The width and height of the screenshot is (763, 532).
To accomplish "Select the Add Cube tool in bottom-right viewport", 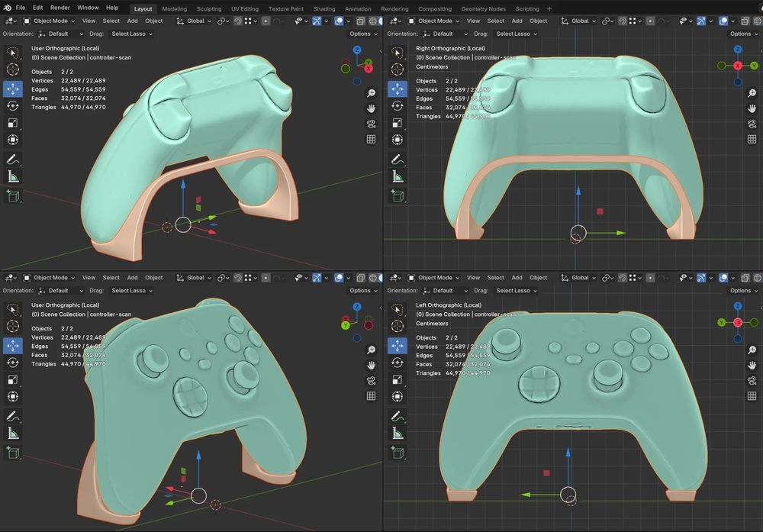I will pos(398,453).
